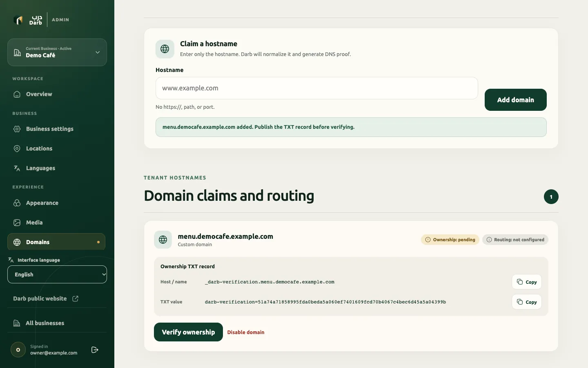Go to Overview in the sidebar

(57, 94)
